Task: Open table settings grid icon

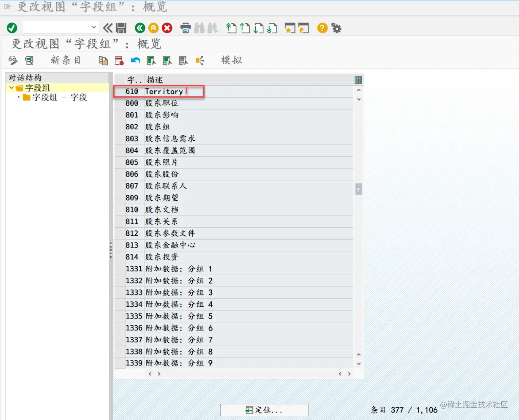Action: coord(358,80)
